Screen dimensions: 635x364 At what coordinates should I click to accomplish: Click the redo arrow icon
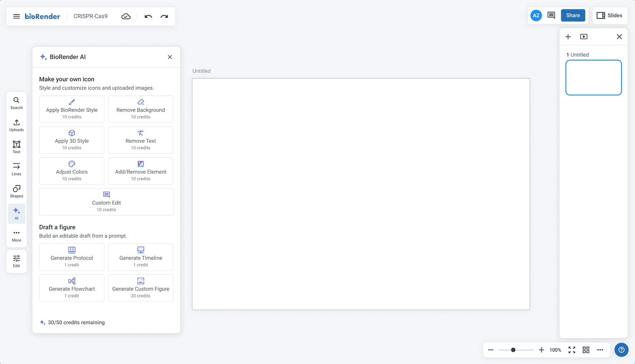pyautogui.click(x=164, y=17)
